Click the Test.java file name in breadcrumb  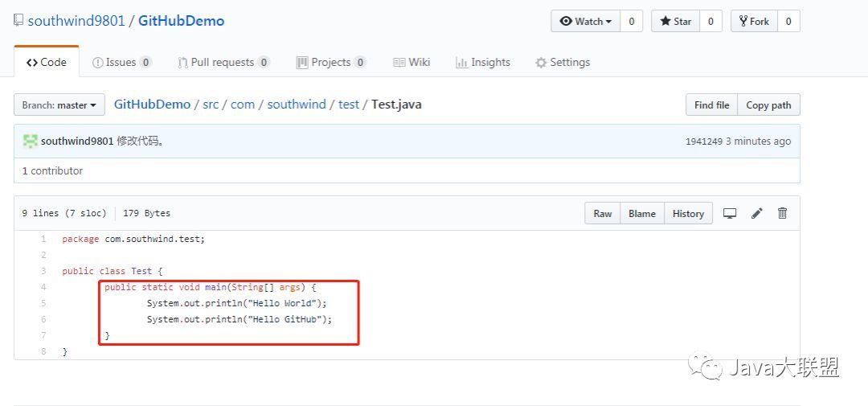coord(396,105)
